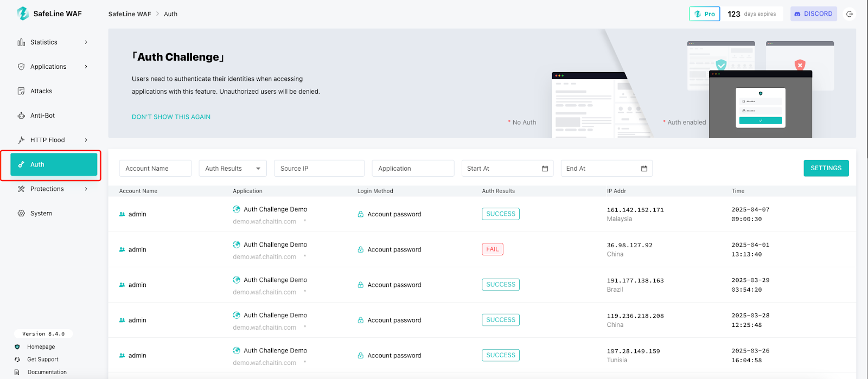Open the Start At date picker
Screen dimensions: 868x379
click(x=507, y=169)
